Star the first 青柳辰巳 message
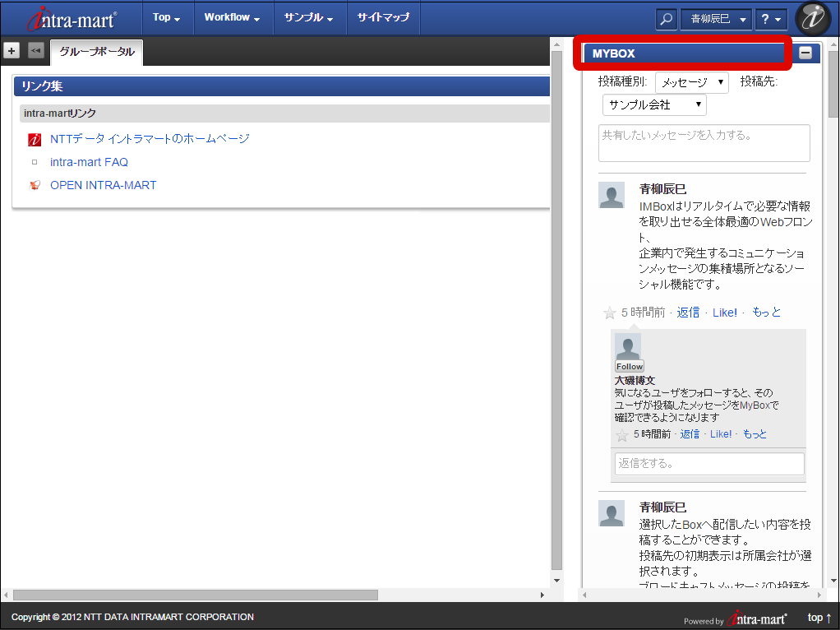 click(x=610, y=313)
